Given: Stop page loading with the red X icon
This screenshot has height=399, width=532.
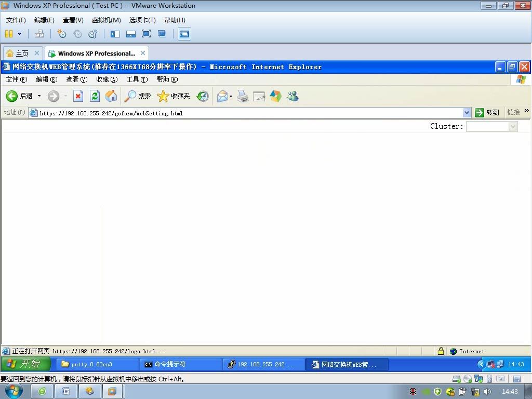Looking at the screenshot, I should [x=78, y=96].
